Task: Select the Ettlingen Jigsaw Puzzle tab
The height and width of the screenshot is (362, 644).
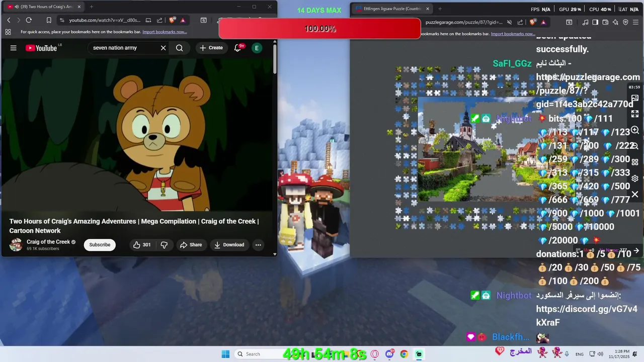Action: tap(391, 9)
